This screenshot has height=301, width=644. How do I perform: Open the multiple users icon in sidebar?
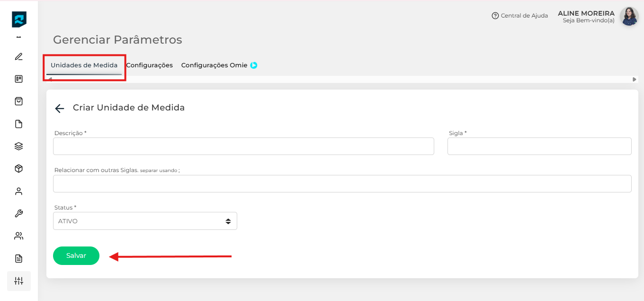19,236
